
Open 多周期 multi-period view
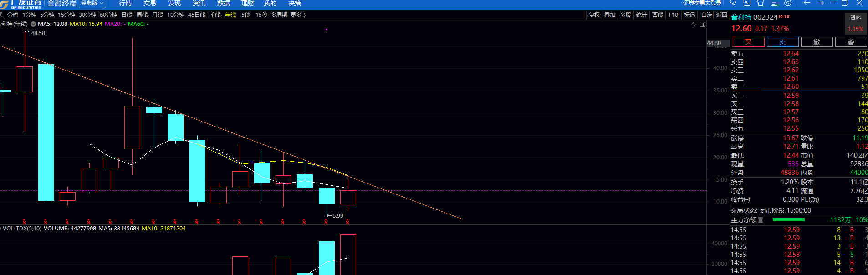coord(279,15)
